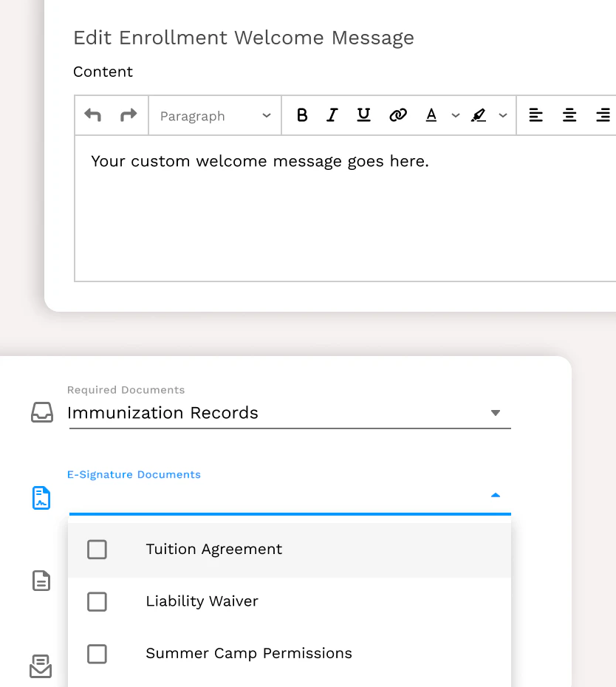616x687 pixels.
Task: Apply bold formatting to the text
Action: coord(301,115)
